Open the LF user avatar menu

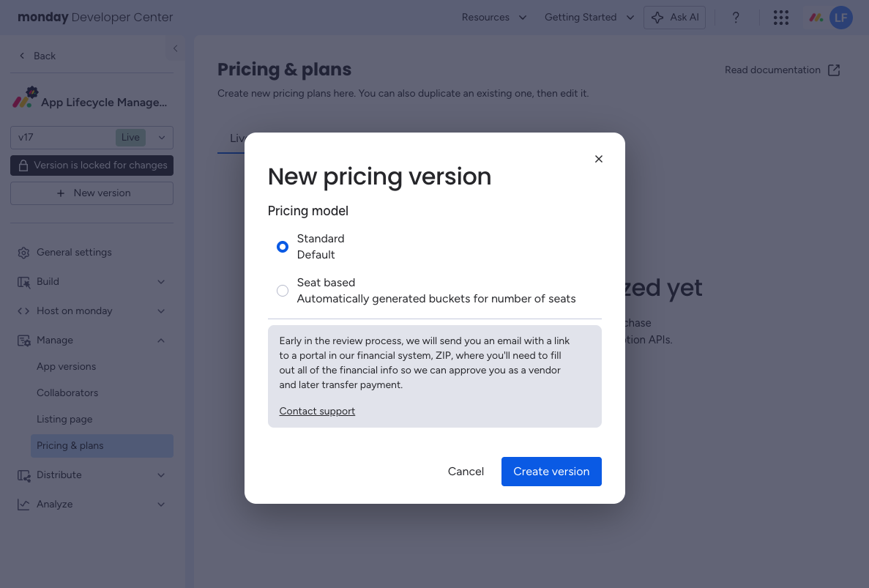tap(840, 18)
